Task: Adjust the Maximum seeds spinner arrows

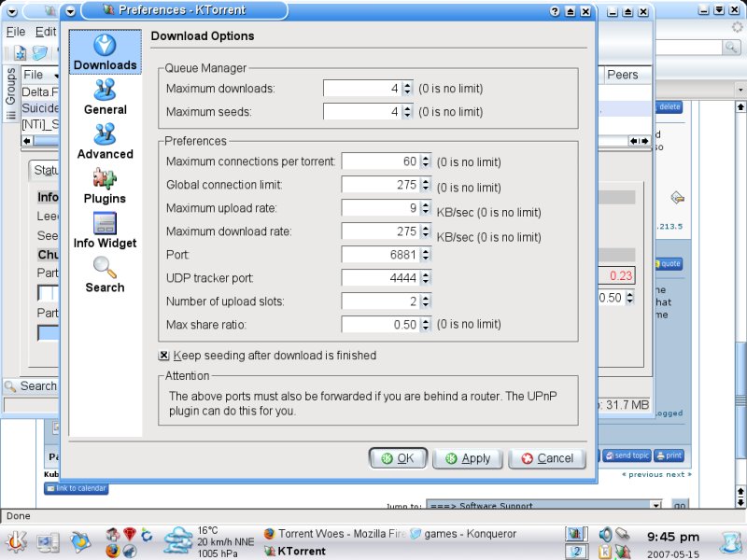Action: coord(407,112)
